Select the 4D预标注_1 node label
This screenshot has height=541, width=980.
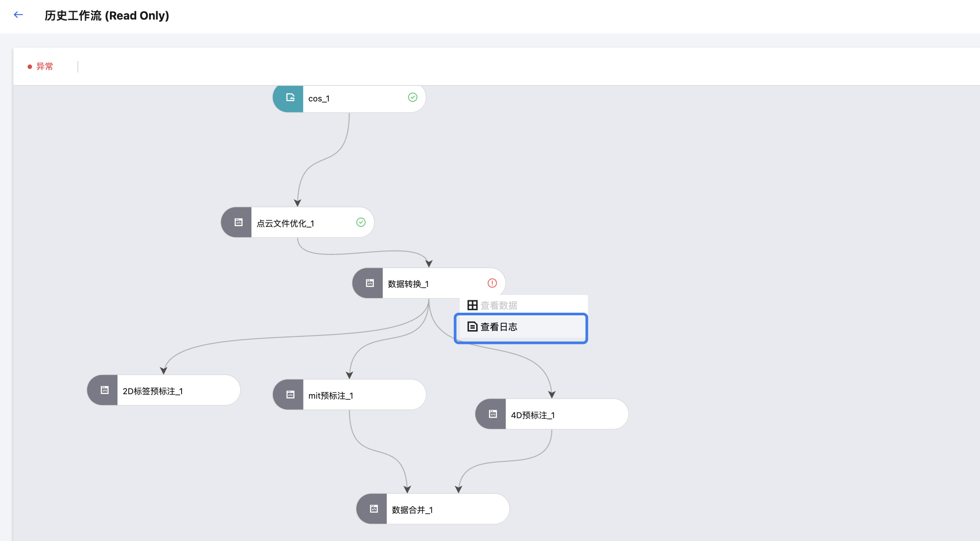533,415
